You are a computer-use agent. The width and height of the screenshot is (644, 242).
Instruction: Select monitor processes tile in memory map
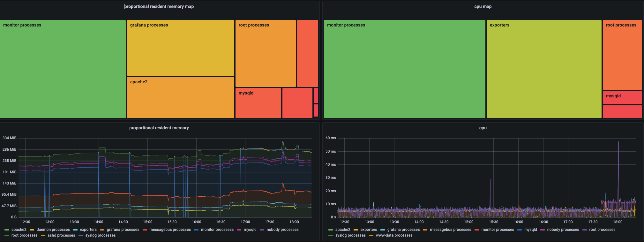pos(63,69)
